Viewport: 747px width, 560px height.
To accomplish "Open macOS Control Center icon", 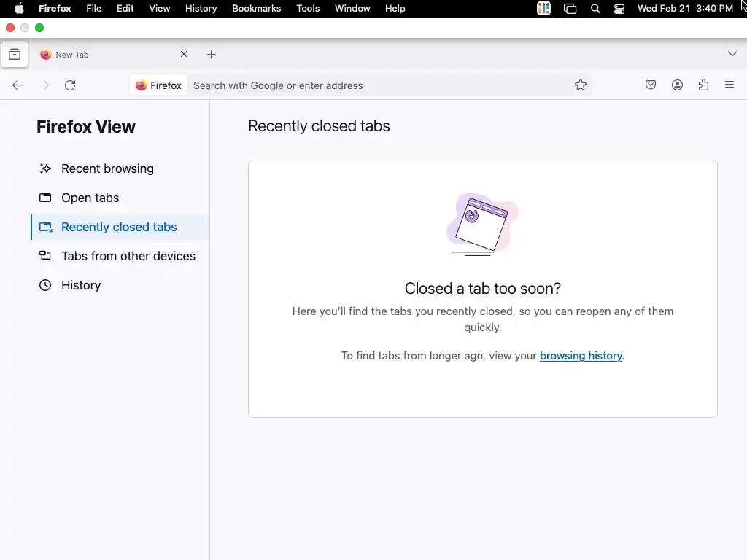I will tap(619, 9).
